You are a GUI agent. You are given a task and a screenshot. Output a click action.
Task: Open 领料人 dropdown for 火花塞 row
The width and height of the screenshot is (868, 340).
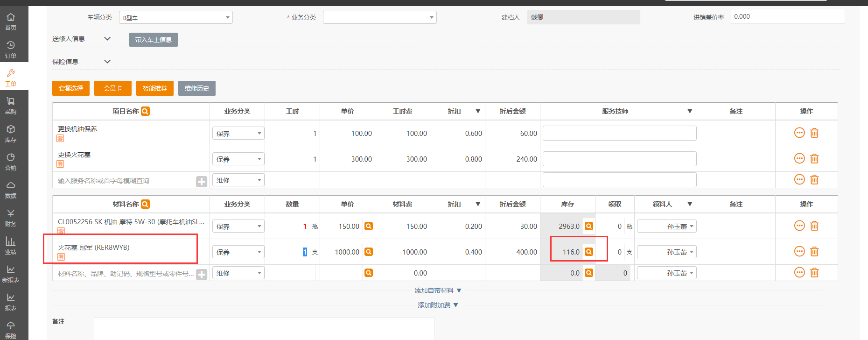point(667,252)
